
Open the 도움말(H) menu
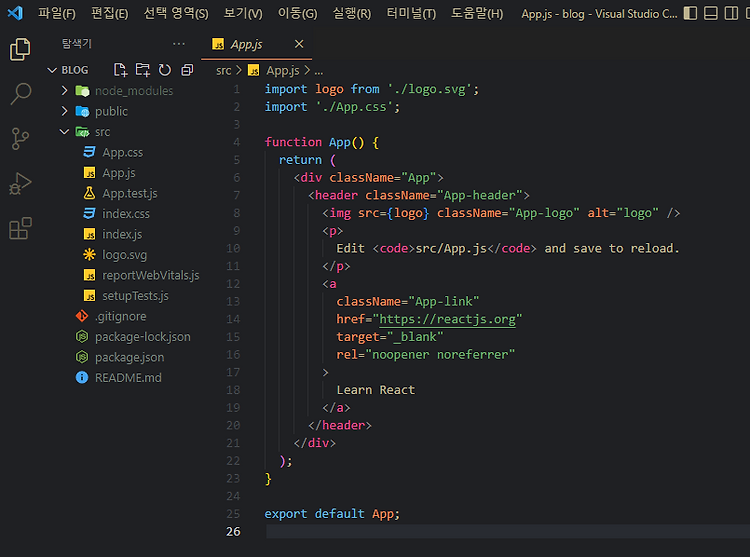click(477, 13)
